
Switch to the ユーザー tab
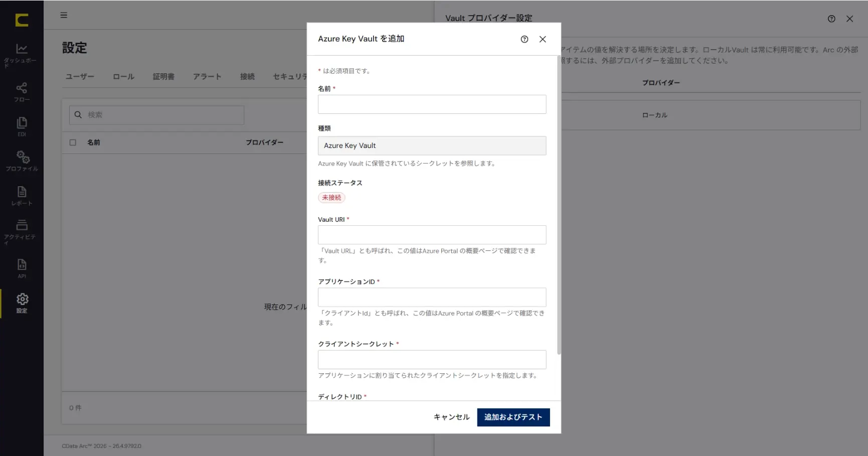point(80,77)
